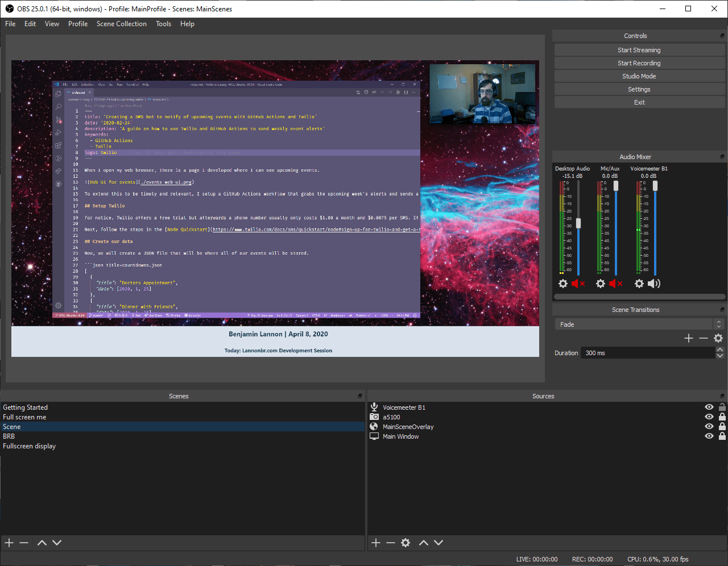The height and width of the screenshot is (566, 728).
Task: Adjust the Desktop Audio volume slider
Action: click(578, 223)
